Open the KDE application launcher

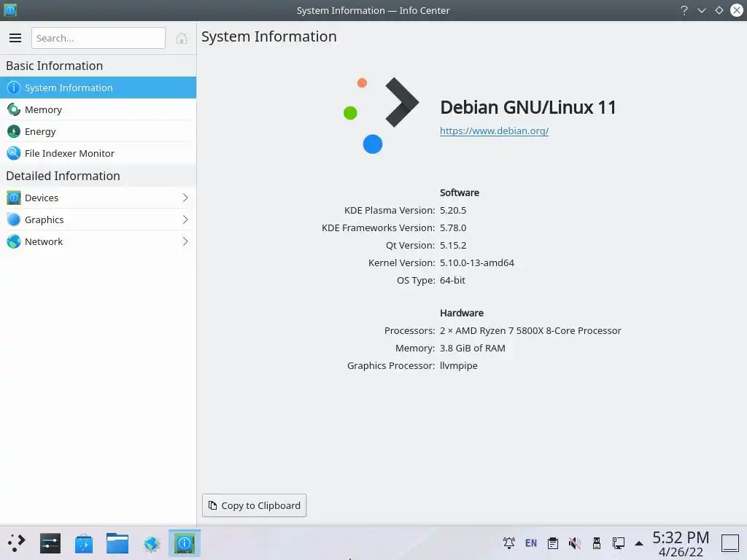coord(16,543)
